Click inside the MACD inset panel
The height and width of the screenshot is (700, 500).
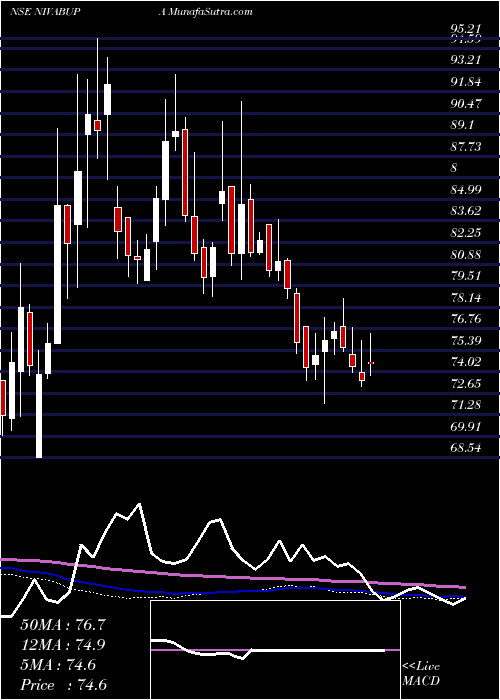click(275, 650)
